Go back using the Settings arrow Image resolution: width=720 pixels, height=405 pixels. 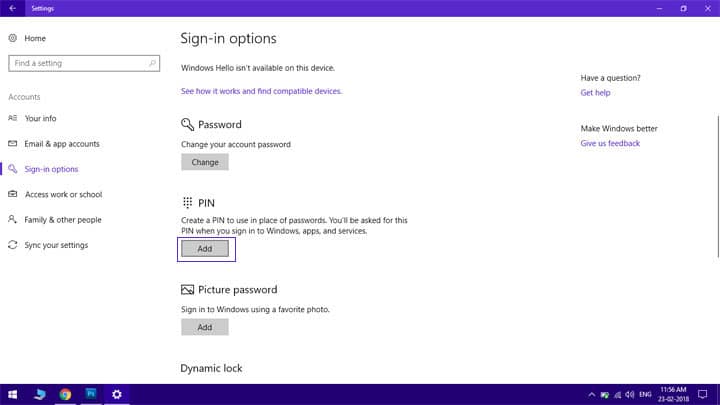12,8
